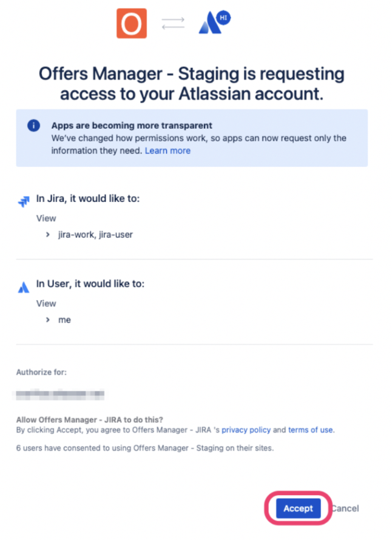Click the bidirectional arrows exchange icon

173,24
